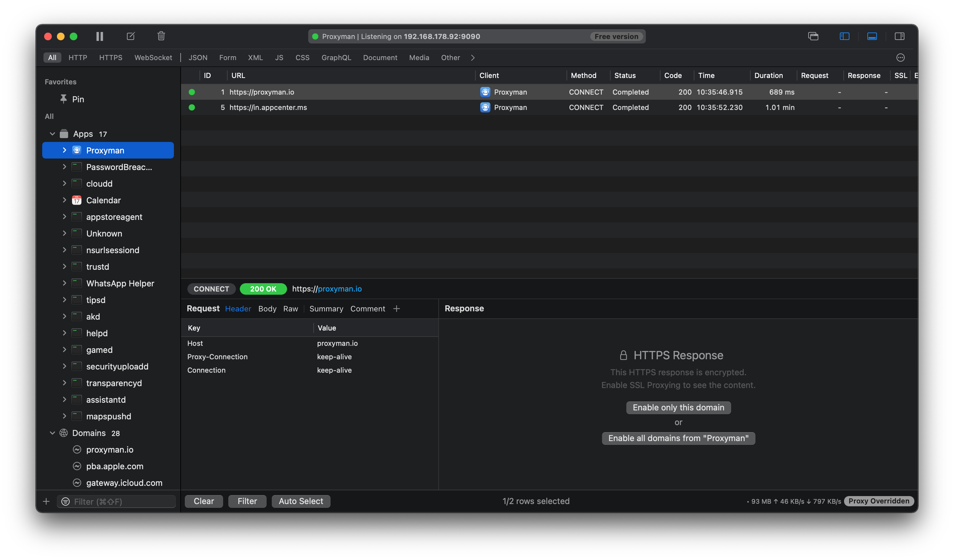The height and width of the screenshot is (560, 954).
Task: Click the proxyman.io domain icon
Action: [77, 449]
